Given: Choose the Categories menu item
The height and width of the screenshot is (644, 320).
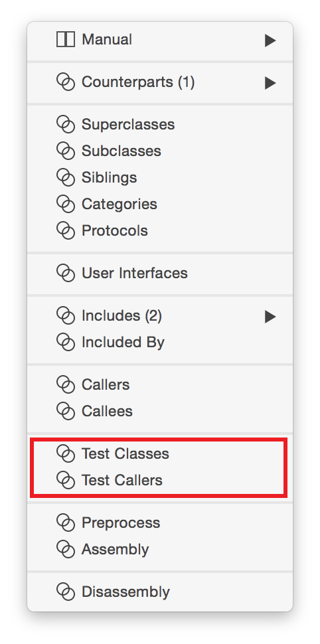Looking at the screenshot, I should tap(160, 204).
